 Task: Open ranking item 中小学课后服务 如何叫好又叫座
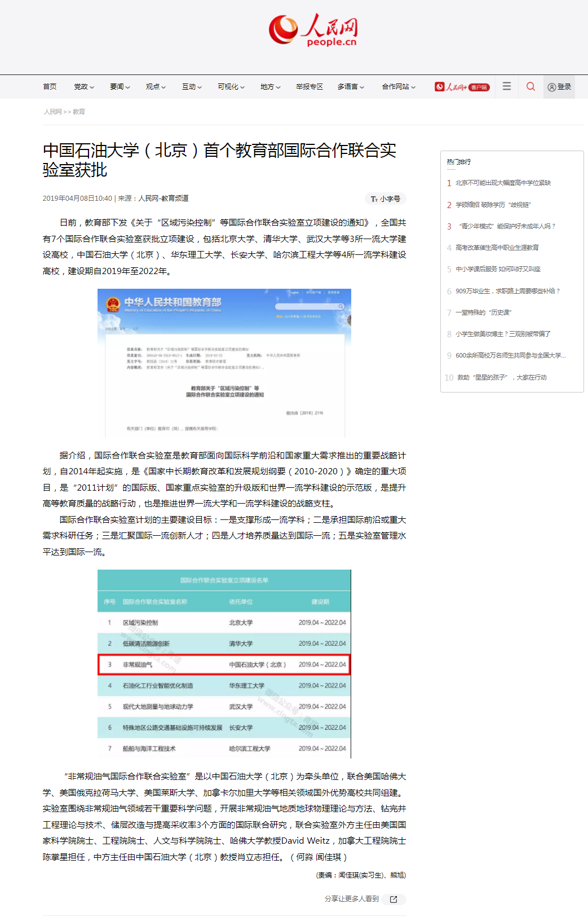pyautogui.click(x=498, y=269)
